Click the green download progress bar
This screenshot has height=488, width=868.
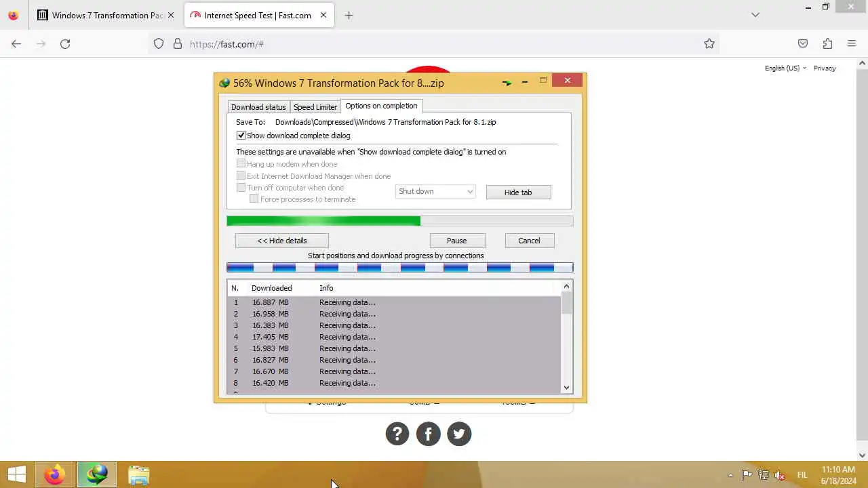coord(400,221)
